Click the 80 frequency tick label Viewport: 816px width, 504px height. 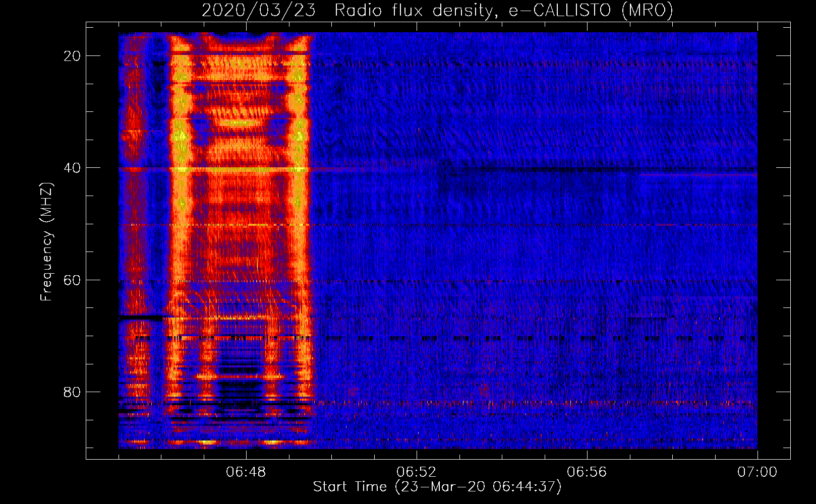coord(73,392)
